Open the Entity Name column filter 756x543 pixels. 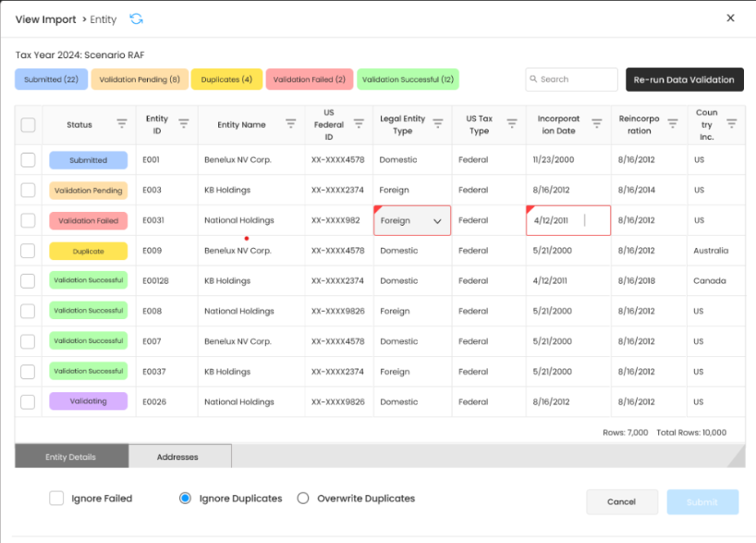[291, 124]
